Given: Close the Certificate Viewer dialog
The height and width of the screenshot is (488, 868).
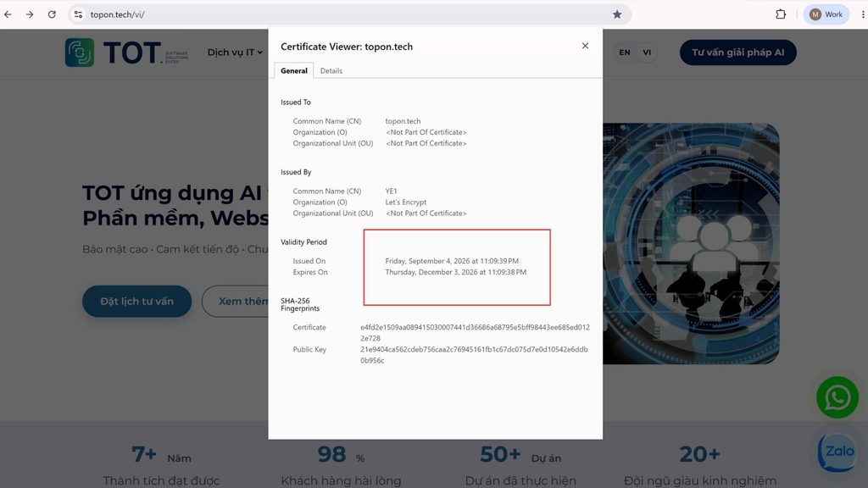Looking at the screenshot, I should [585, 46].
